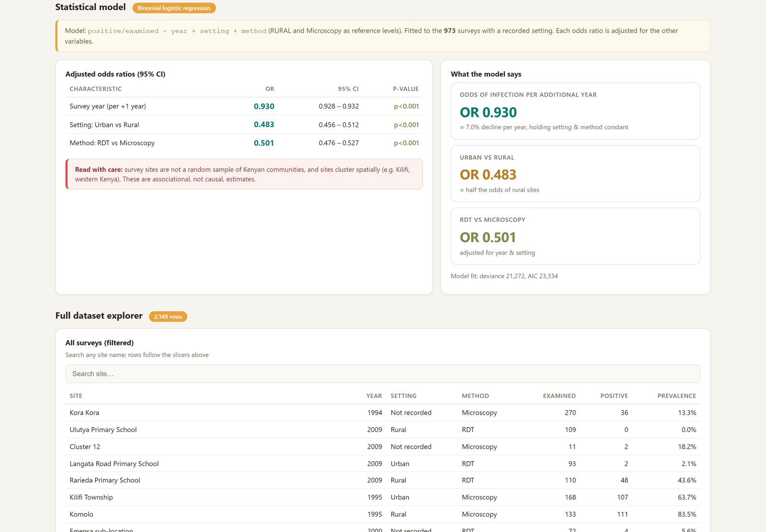Image resolution: width=766 pixels, height=532 pixels.
Task: Click the Binomial logistic regression badge
Action: 174,8
